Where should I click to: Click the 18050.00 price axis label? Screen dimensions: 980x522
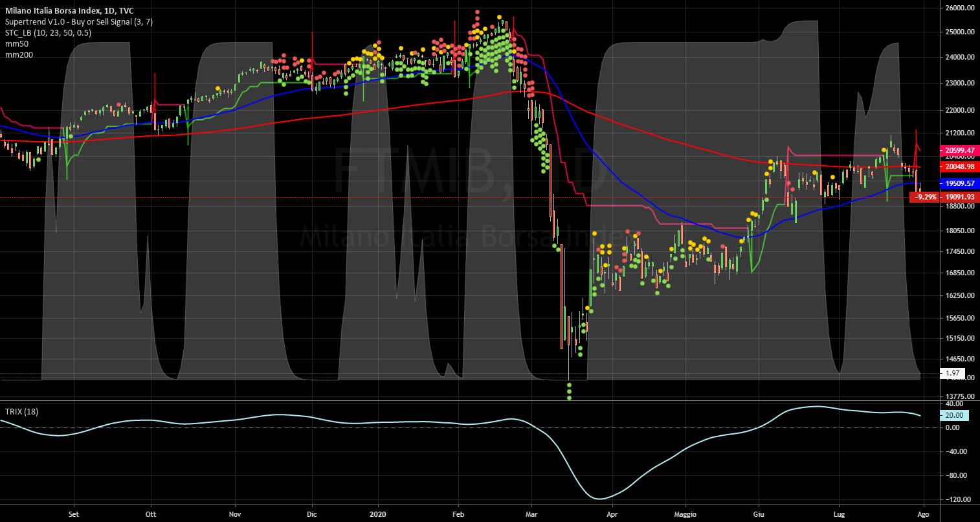pyautogui.click(x=959, y=231)
